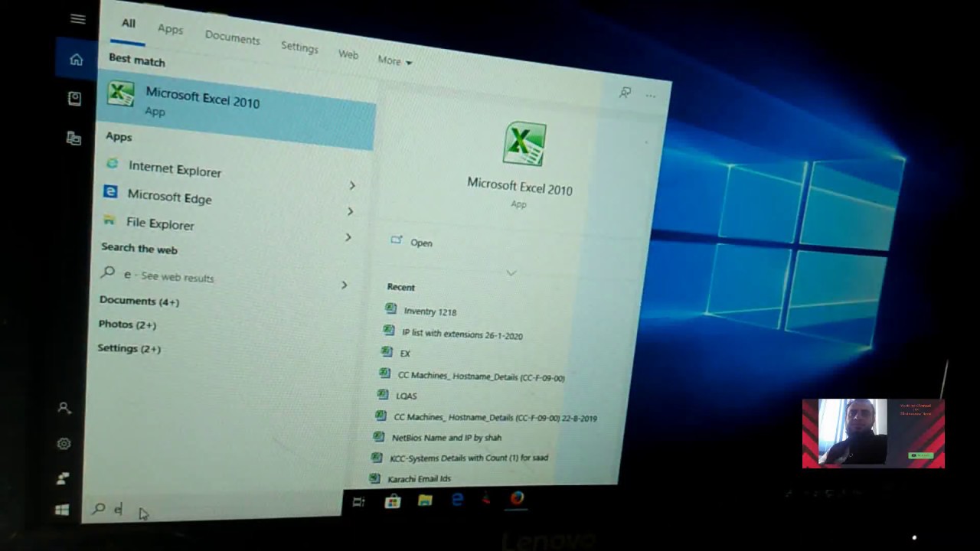Open 'NetBios Name and IP by shah'
980x551 pixels.
(x=446, y=437)
